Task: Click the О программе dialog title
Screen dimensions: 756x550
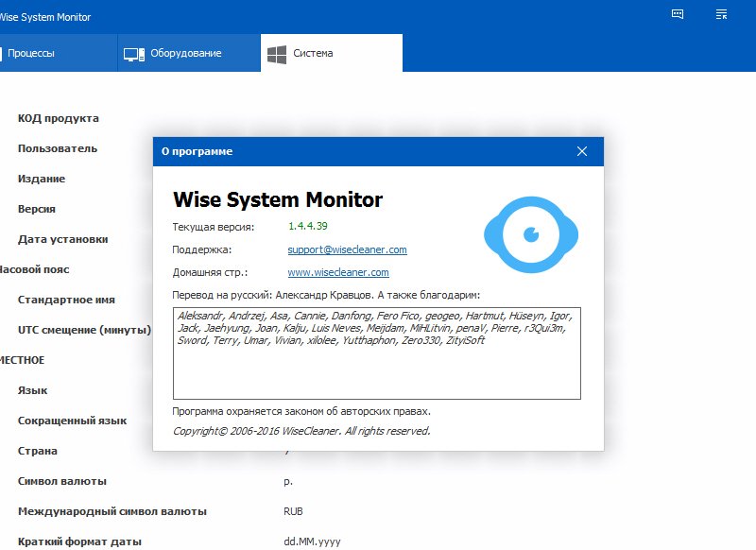Action: tap(197, 151)
